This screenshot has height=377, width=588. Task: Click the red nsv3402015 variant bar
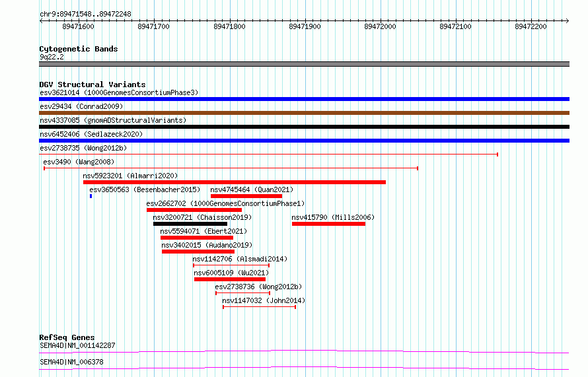pyautogui.click(x=198, y=252)
